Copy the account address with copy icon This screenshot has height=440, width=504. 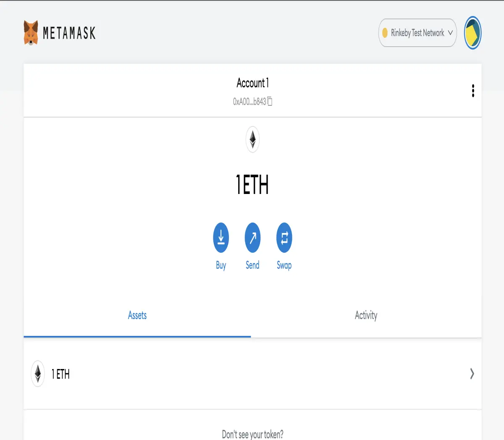click(270, 101)
